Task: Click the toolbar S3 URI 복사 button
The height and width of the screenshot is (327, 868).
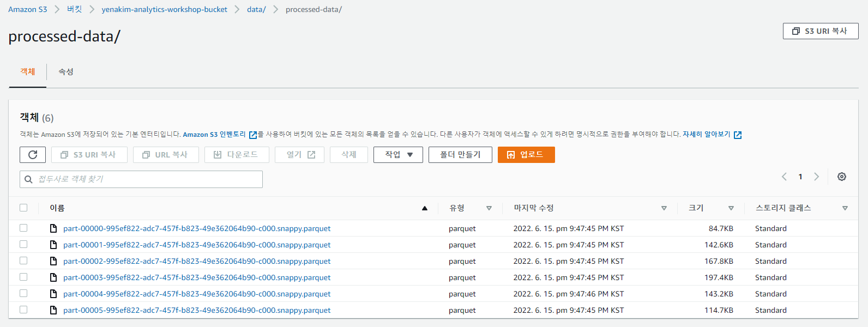Action: [89, 155]
